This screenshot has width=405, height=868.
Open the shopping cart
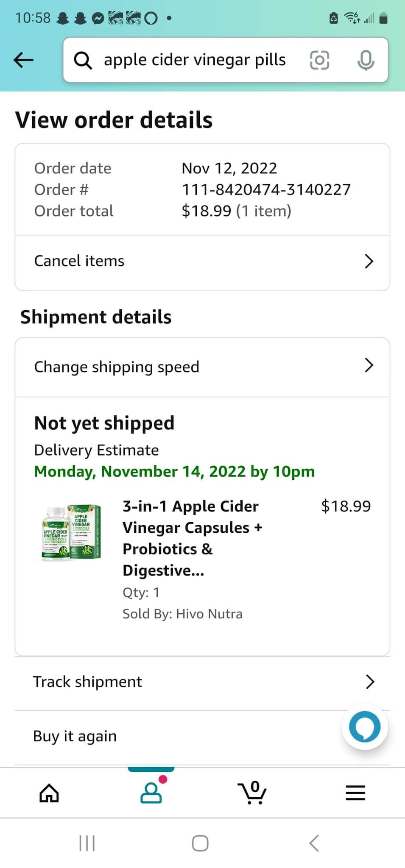[x=252, y=793]
